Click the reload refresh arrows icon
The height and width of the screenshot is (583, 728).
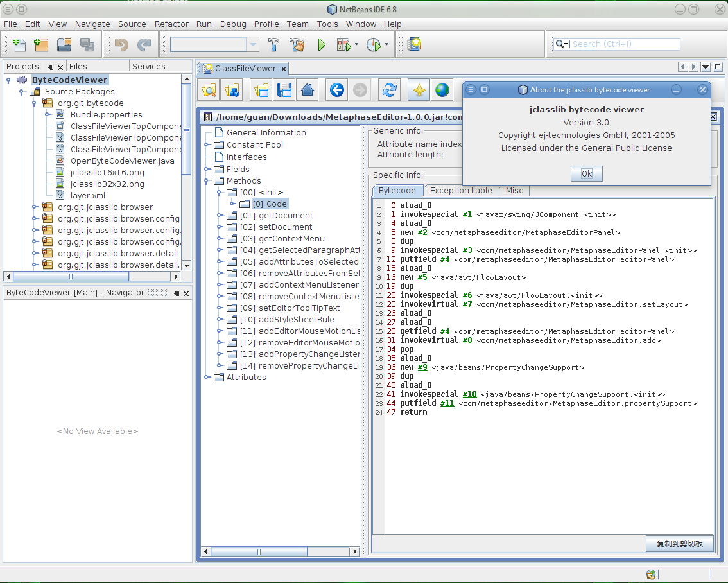coord(389,90)
